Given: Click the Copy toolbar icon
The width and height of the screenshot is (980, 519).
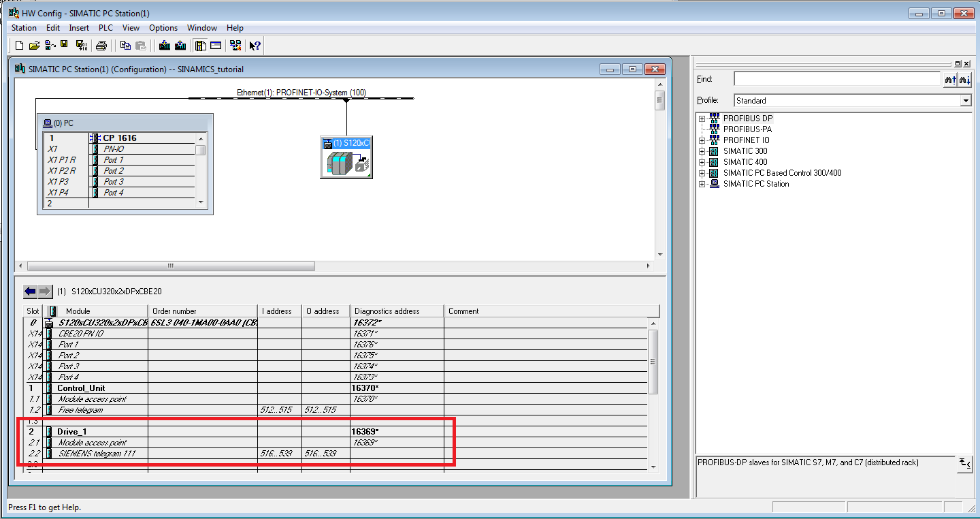Looking at the screenshot, I should [125, 46].
